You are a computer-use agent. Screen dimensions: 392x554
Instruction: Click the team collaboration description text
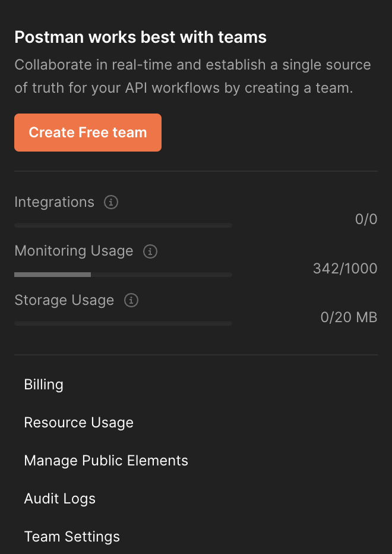tap(192, 76)
